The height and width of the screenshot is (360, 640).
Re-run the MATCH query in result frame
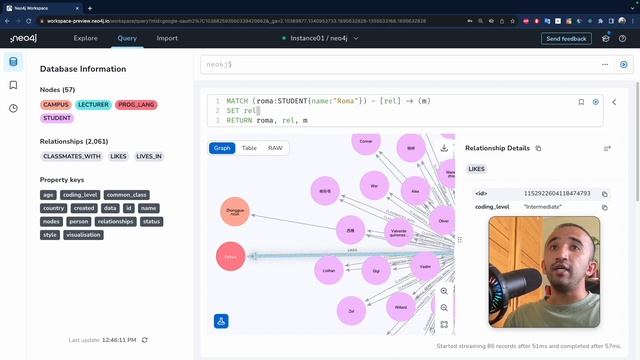pyautogui.click(x=596, y=102)
